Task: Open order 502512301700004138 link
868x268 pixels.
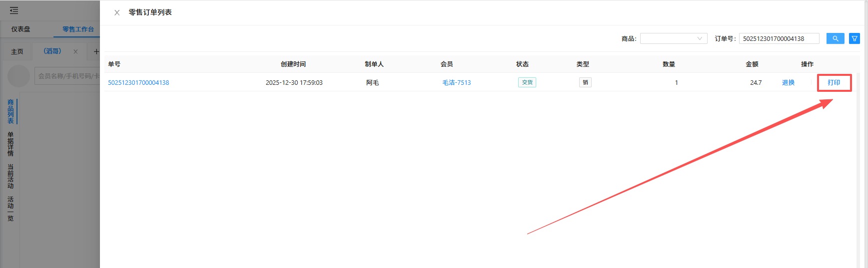Action: (138, 82)
